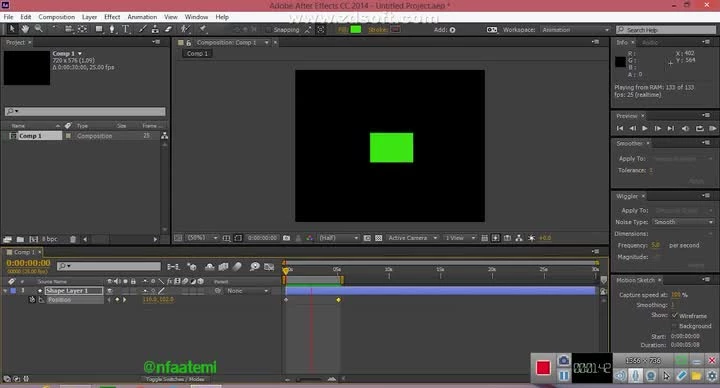Open the Parent None dropdown
720x388 pixels.
pos(247,291)
